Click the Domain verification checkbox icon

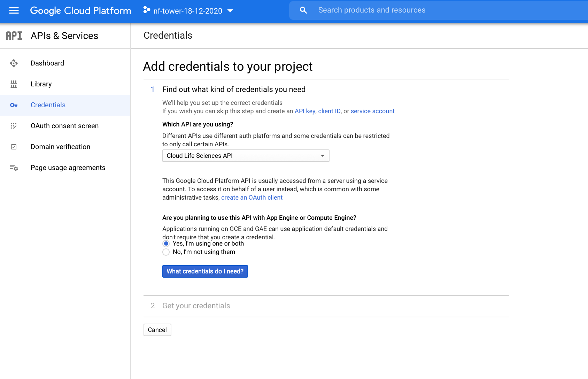coord(14,147)
